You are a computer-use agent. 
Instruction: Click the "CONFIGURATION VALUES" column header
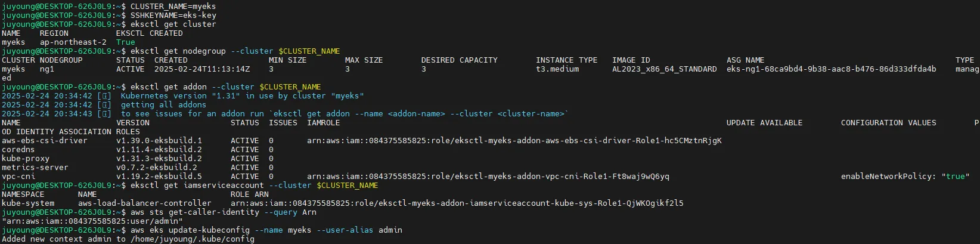coord(889,123)
